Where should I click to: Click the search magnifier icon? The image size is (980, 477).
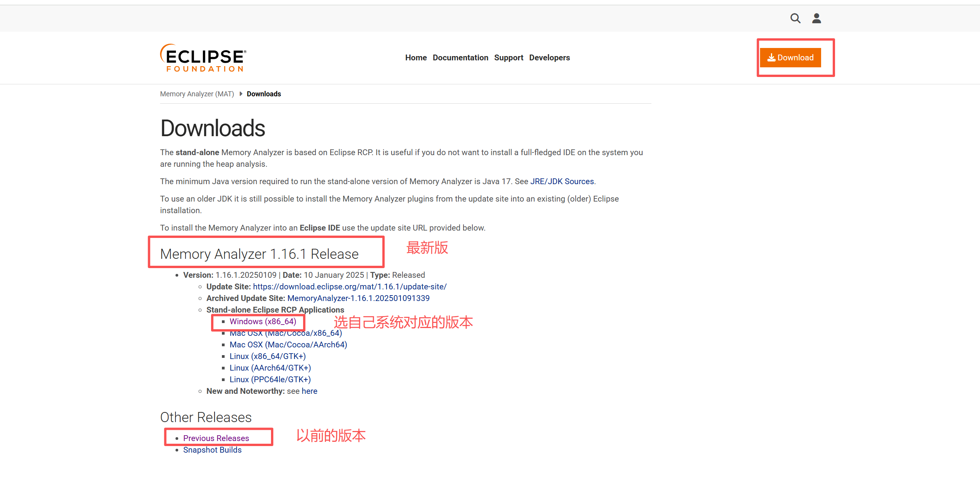click(795, 18)
